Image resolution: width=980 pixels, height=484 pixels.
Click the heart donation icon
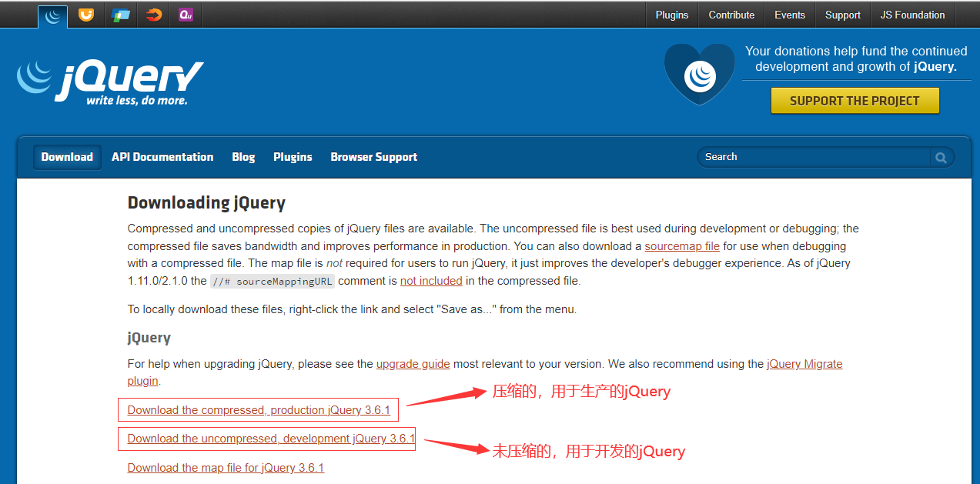(x=699, y=75)
